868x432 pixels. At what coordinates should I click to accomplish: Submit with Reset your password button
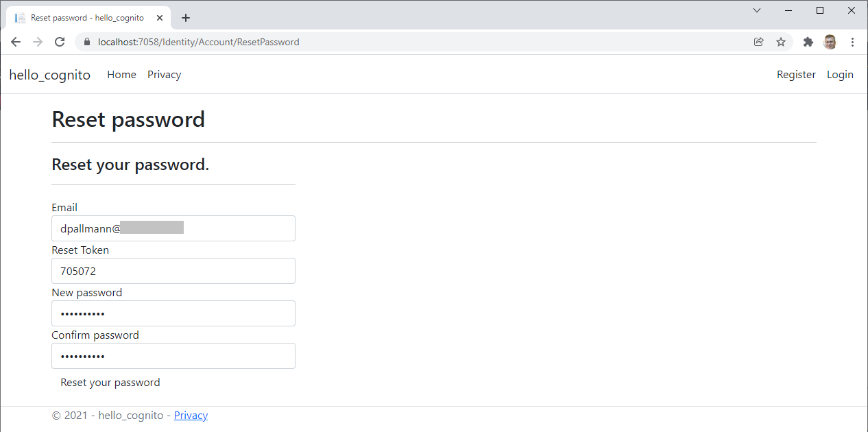pyautogui.click(x=110, y=383)
